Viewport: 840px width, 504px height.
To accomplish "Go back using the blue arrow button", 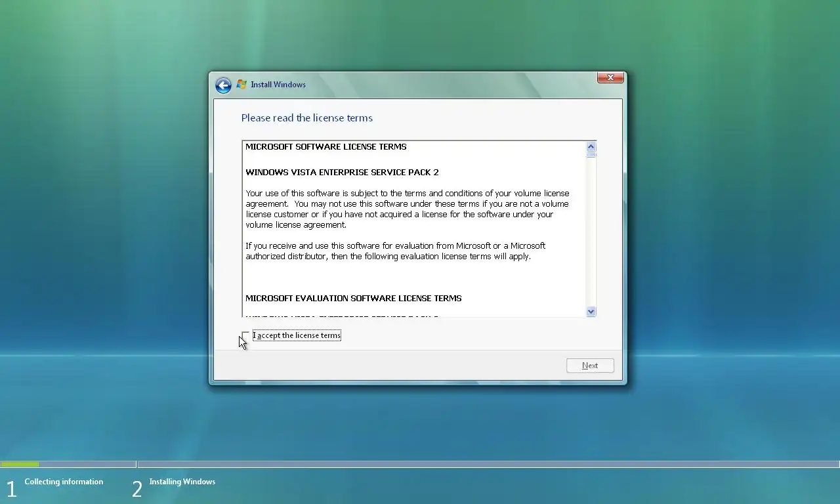I will point(223,85).
